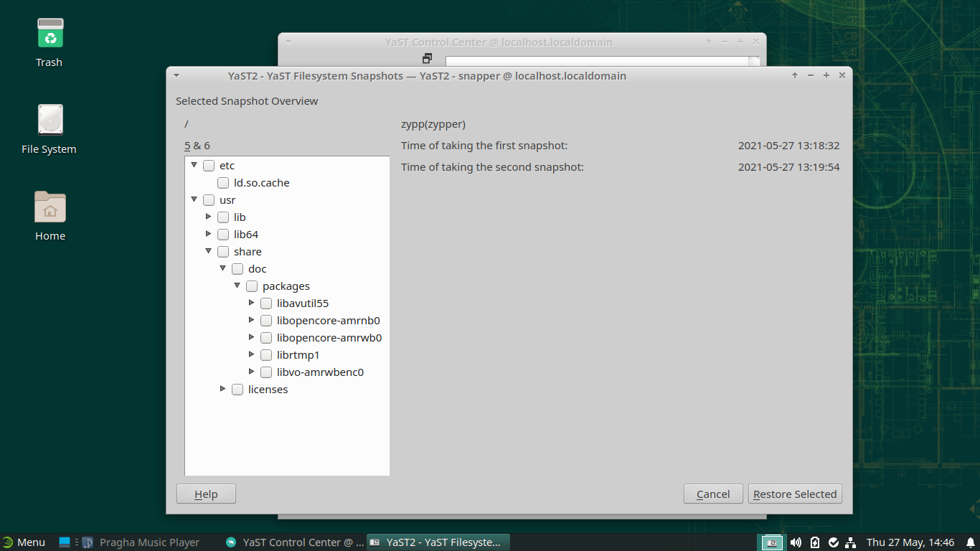Tick the share folder checkbox
Image resolution: width=980 pixels, height=551 pixels.
pyautogui.click(x=223, y=252)
